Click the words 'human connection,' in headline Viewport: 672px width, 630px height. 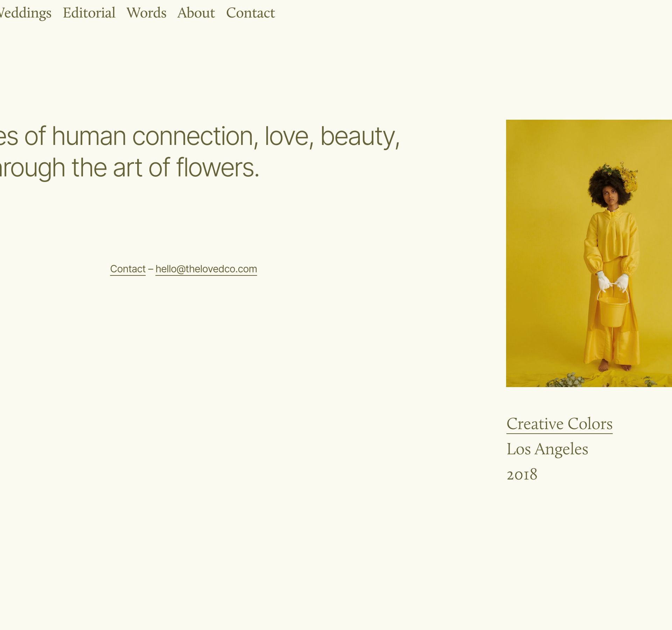point(155,136)
